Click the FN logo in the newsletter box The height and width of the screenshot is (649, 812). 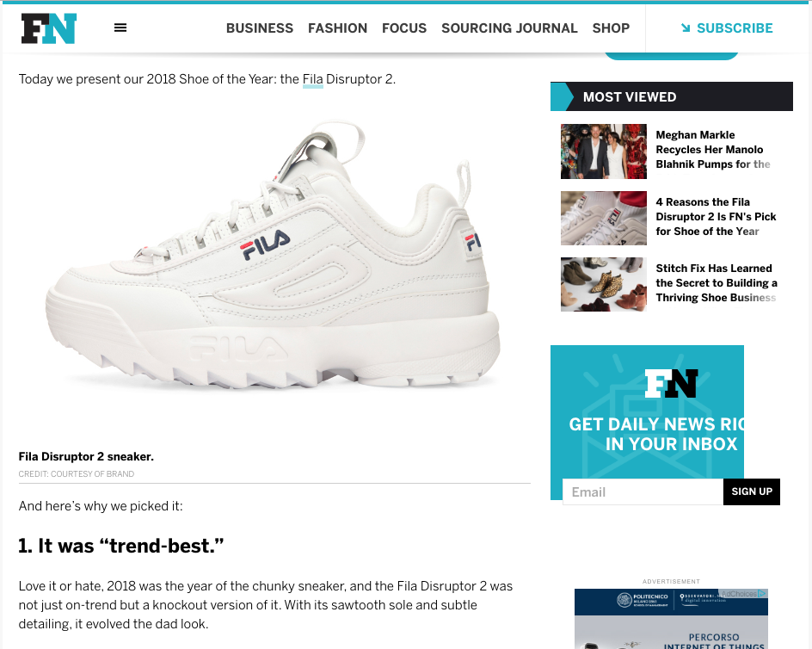pyautogui.click(x=671, y=383)
